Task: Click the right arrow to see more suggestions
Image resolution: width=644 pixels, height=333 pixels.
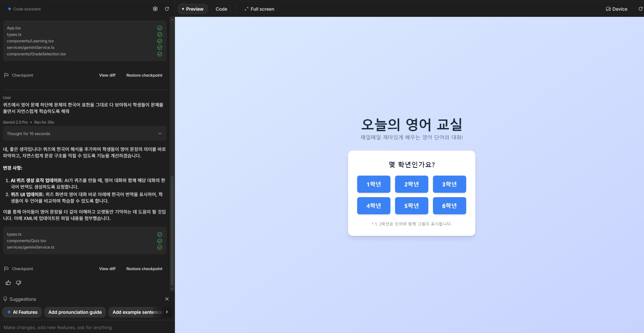Action: point(167,312)
